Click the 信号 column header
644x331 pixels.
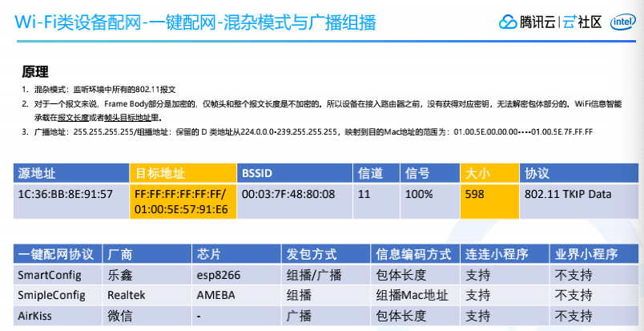pos(430,173)
